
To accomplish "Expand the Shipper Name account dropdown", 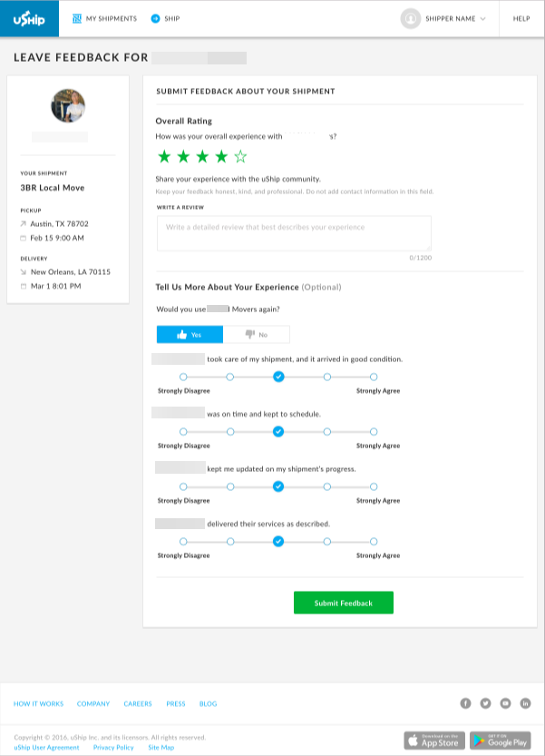I will click(x=444, y=18).
